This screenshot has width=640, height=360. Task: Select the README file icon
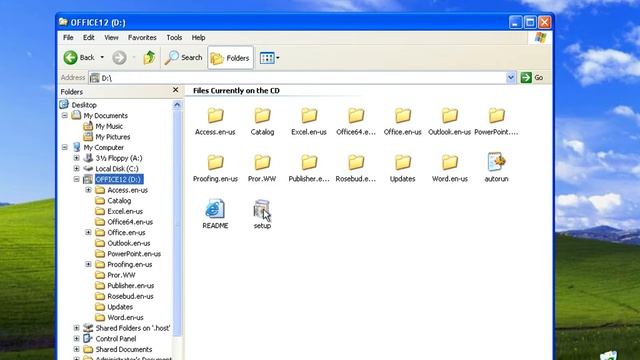[x=215, y=209]
